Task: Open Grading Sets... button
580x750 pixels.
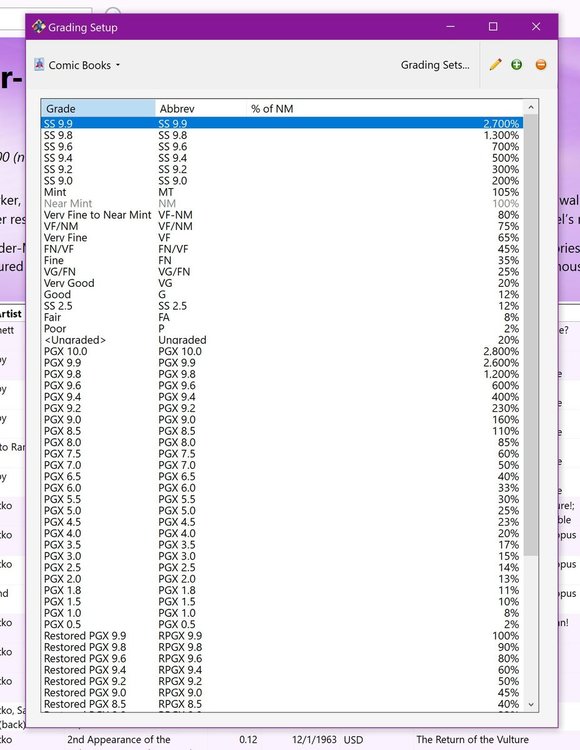Action: point(435,65)
